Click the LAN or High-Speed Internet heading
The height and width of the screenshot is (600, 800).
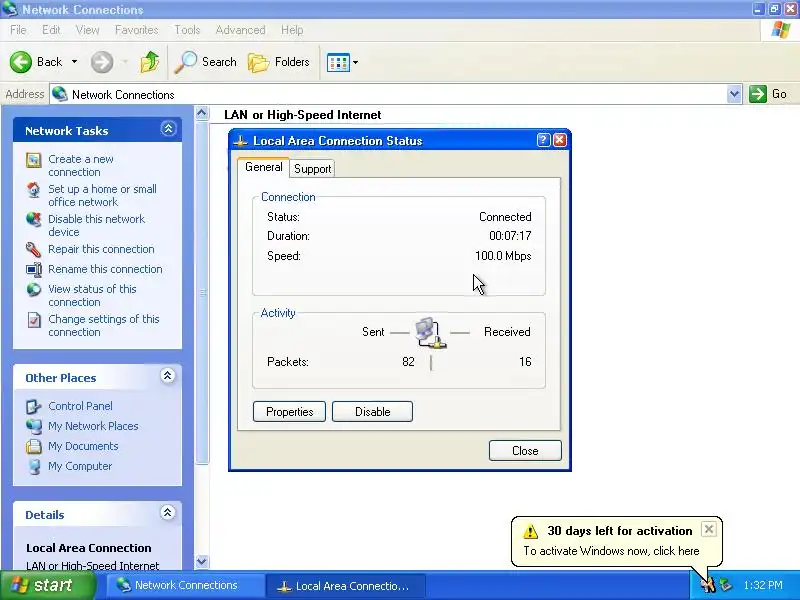[303, 115]
